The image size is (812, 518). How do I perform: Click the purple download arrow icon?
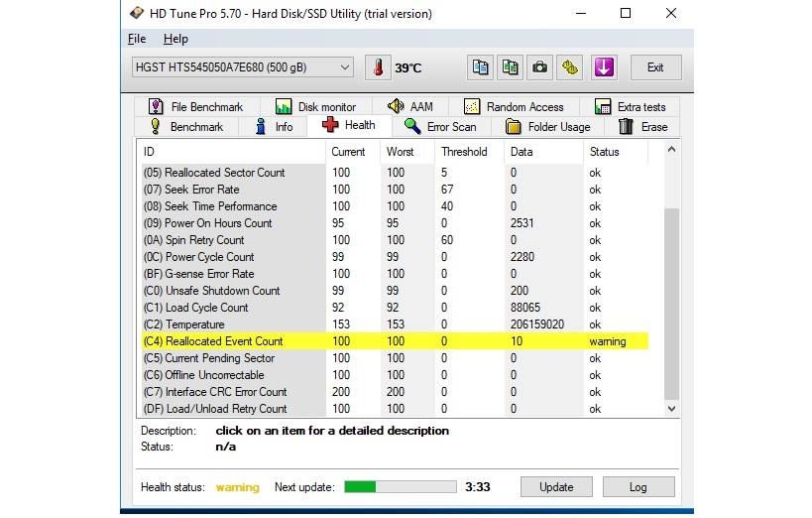click(604, 67)
